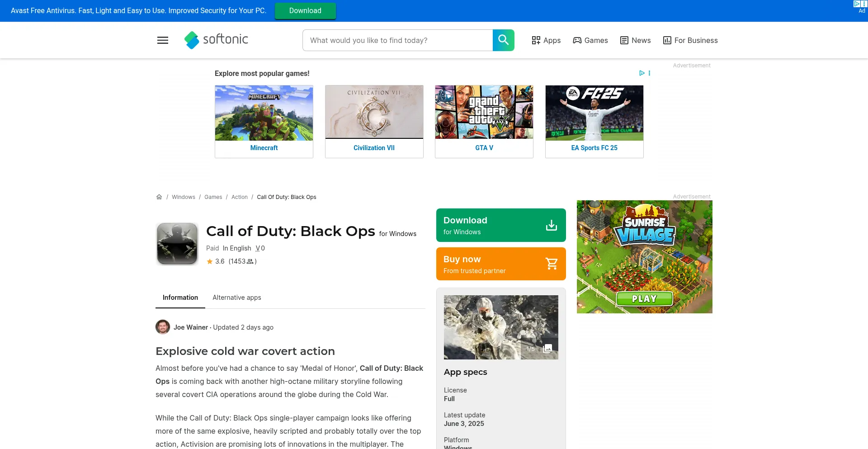This screenshot has height=449, width=868.
Task: Click the orange Buy now button
Action: 501,264
